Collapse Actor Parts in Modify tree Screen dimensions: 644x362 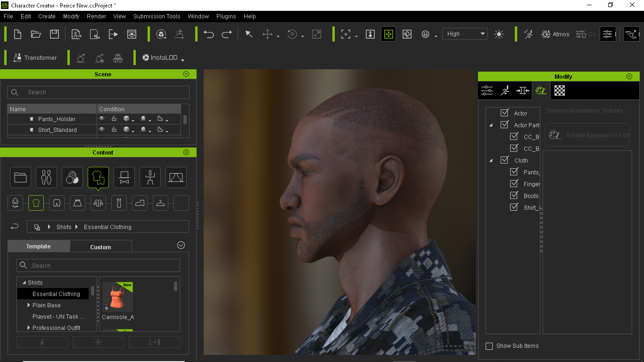point(491,125)
